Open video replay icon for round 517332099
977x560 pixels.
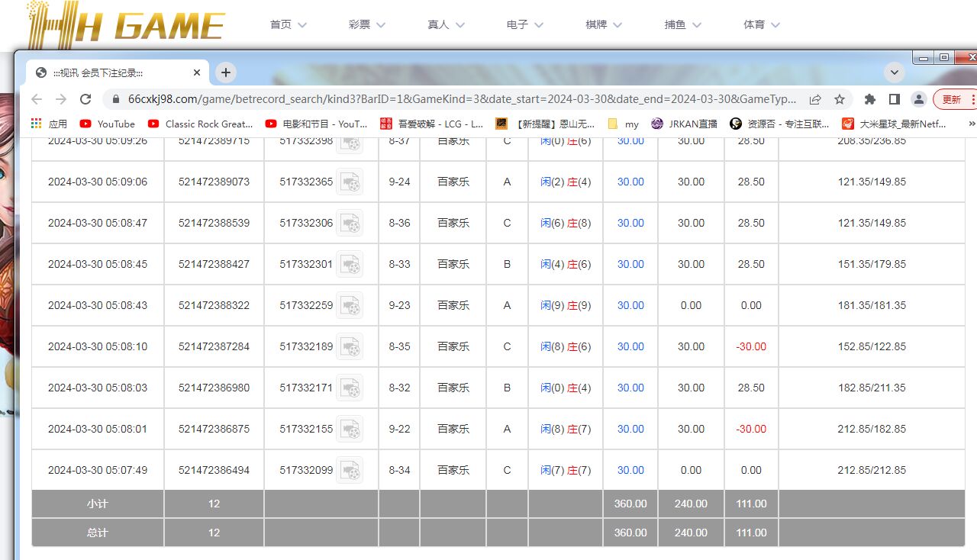pos(350,470)
